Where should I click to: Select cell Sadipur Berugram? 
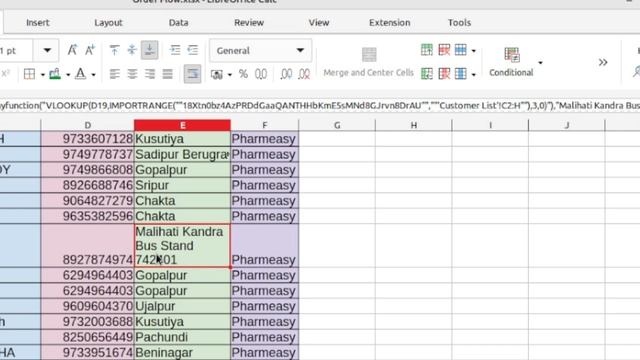182,155
